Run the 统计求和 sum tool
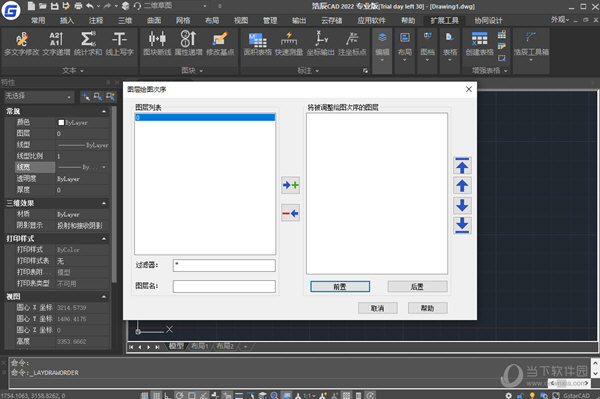The width and height of the screenshot is (600, 399). coord(88,44)
